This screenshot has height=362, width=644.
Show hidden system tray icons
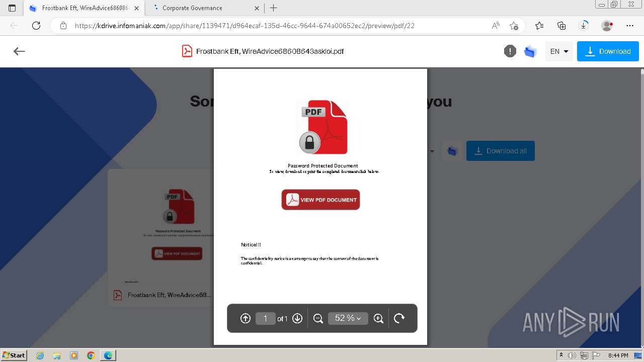pyautogui.click(x=561, y=355)
